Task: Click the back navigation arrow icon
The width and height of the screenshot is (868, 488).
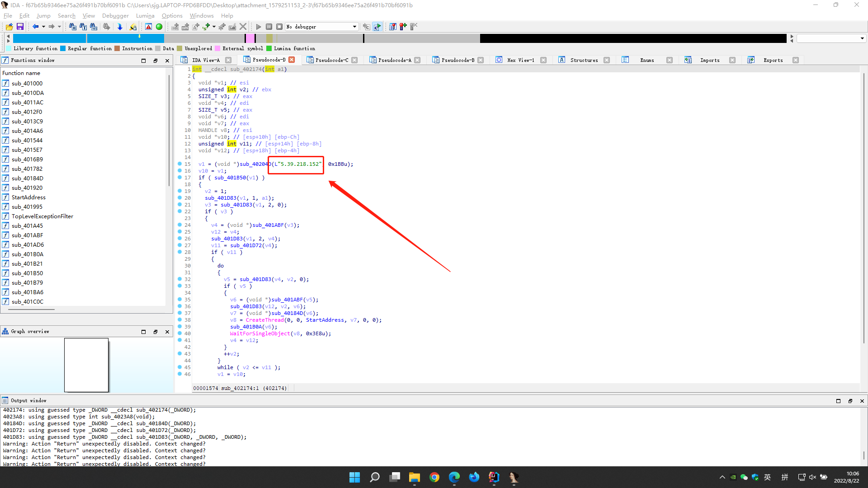Action: pos(35,27)
